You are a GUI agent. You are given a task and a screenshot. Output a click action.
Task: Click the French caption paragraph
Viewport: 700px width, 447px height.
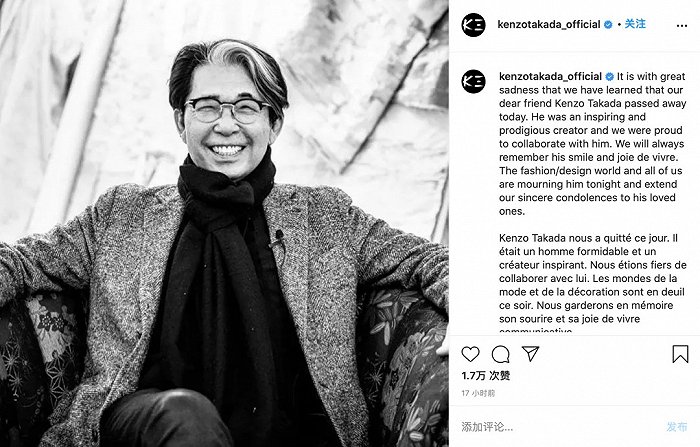click(x=592, y=284)
